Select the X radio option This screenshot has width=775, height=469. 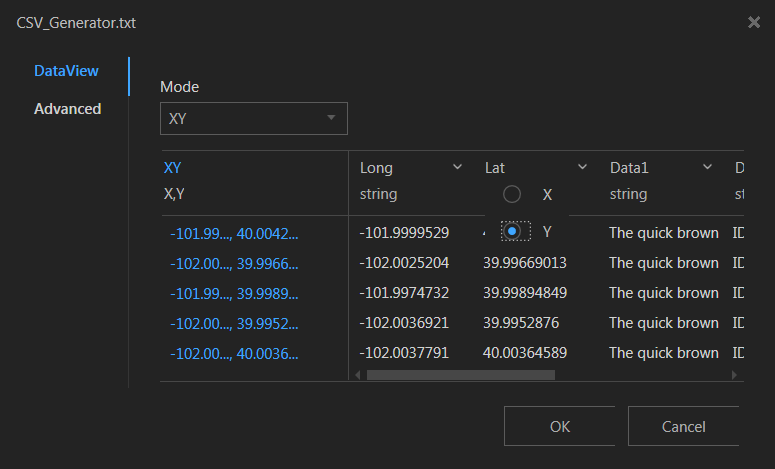(x=512, y=194)
